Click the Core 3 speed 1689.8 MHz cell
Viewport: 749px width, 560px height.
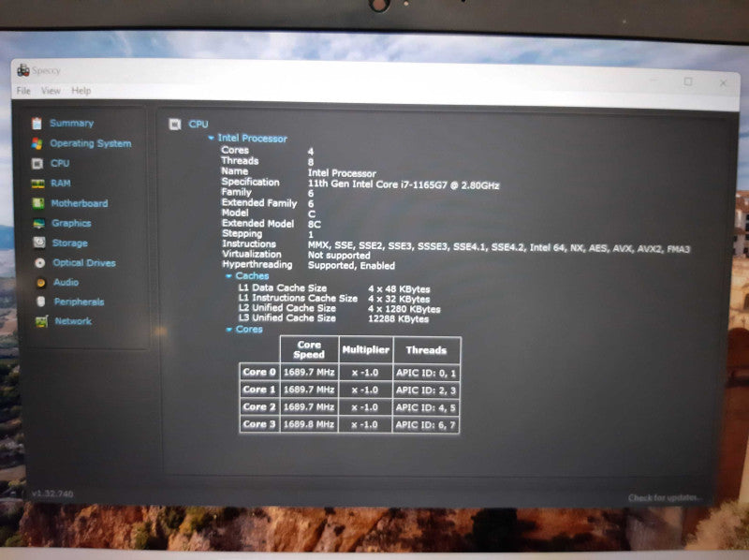click(x=309, y=424)
